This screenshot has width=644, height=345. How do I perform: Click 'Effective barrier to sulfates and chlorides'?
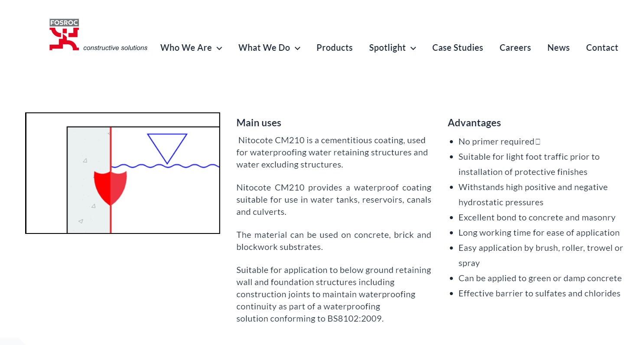pyautogui.click(x=539, y=293)
